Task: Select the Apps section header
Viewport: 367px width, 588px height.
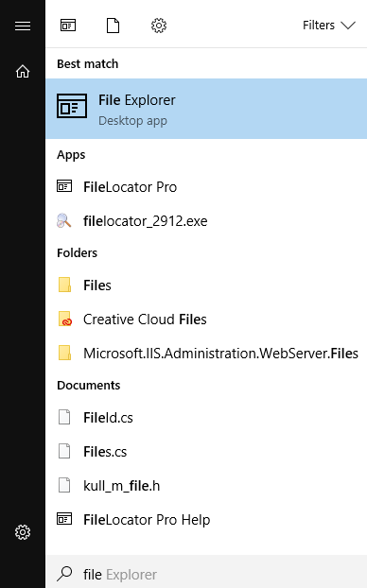Action: click(x=71, y=155)
